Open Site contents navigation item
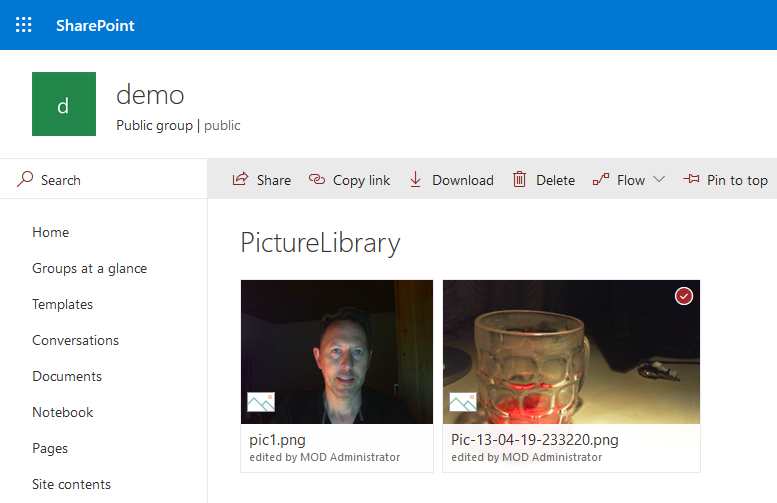 [x=71, y=484]
